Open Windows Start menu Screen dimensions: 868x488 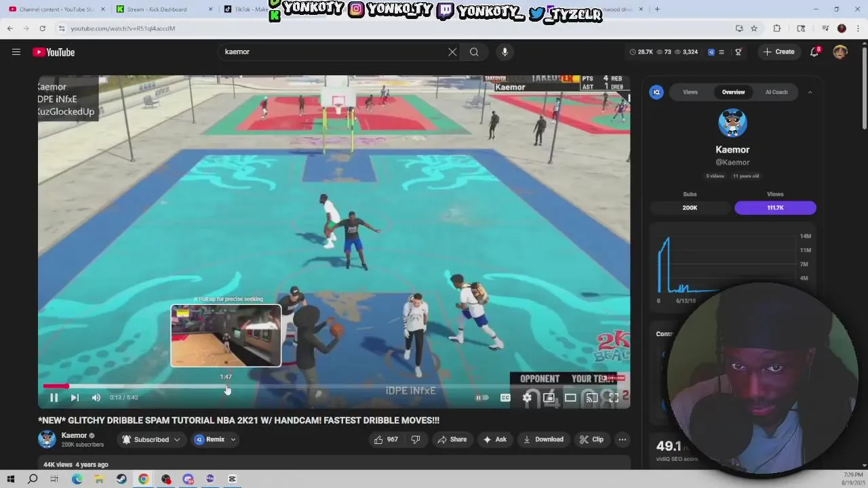(x=11, y=479)
